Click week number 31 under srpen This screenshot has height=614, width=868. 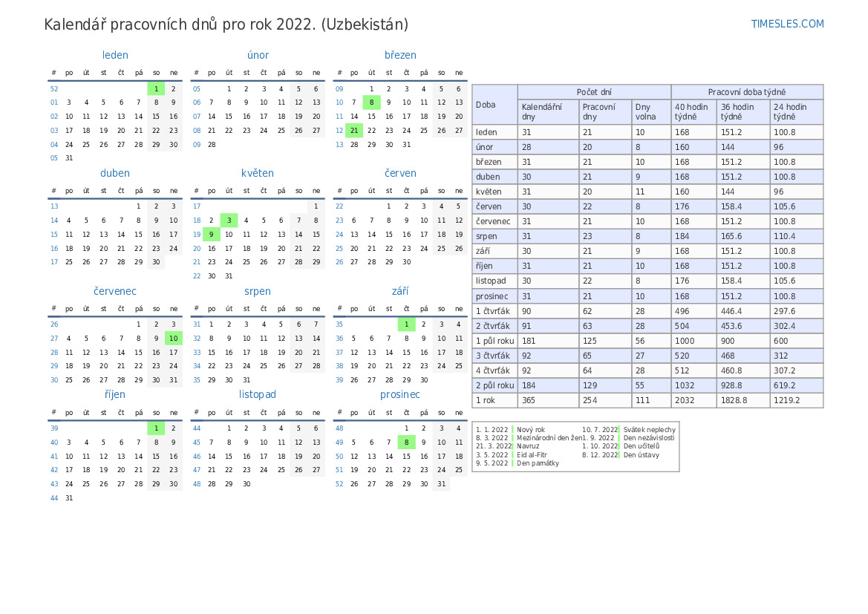197,324
